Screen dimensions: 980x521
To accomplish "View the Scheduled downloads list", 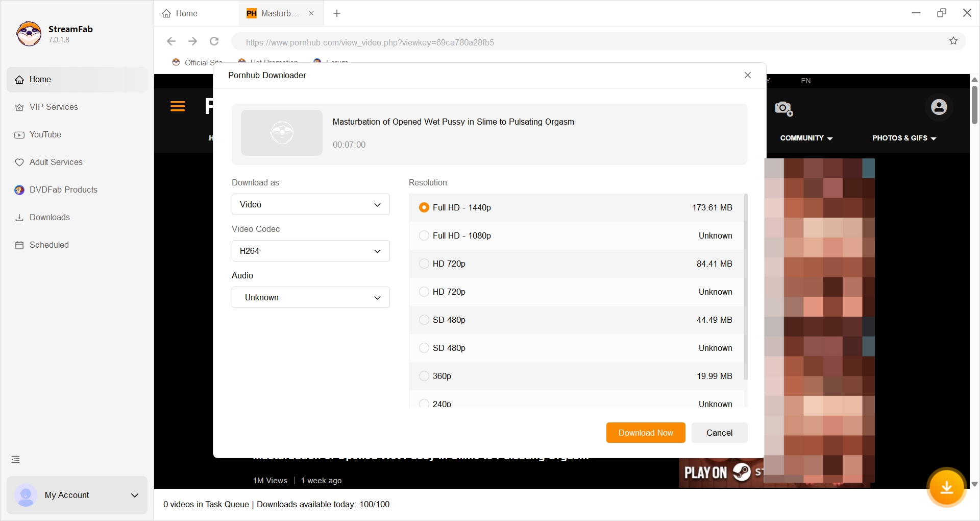I will (49, 245).
